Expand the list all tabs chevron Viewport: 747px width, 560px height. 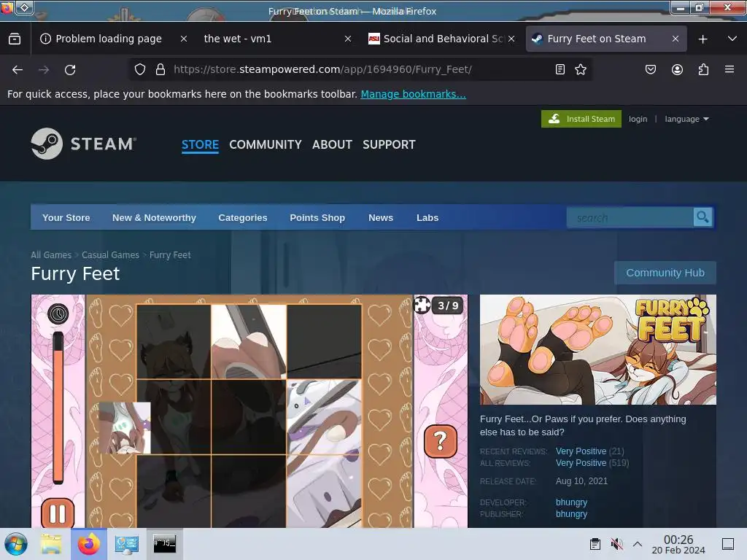point(732,39)
